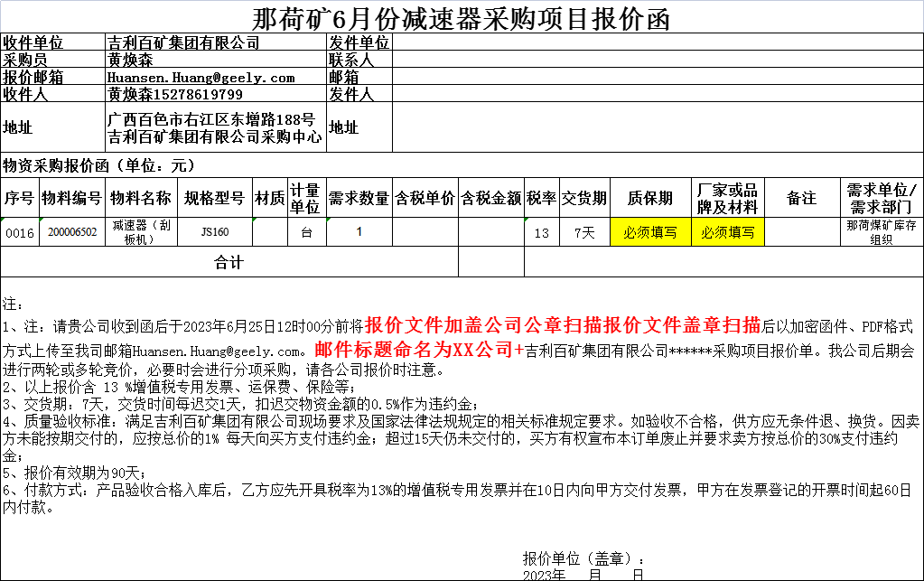924x581 pixels.
Task: Select email cell Huansen.Huang@geely.com in header
Action: pos(215,77)
